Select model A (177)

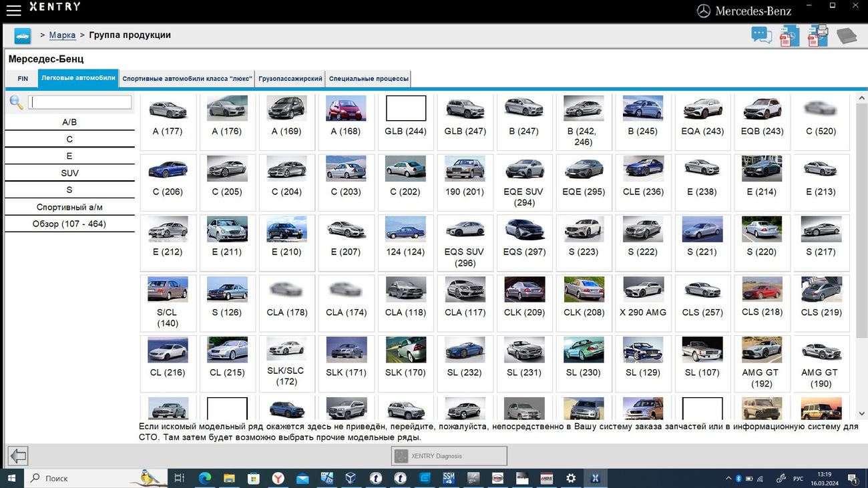[168, 121]
